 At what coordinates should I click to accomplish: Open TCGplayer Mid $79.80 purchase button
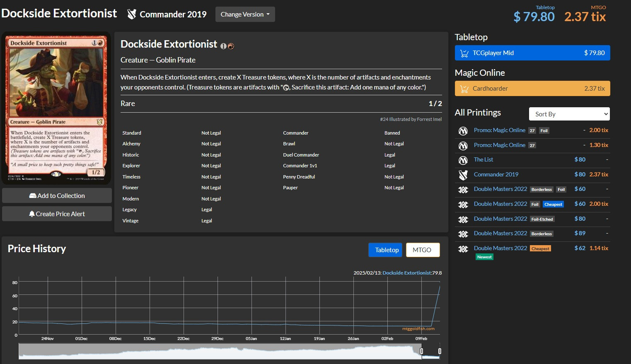pyautogui.click(x=532, y=53)
